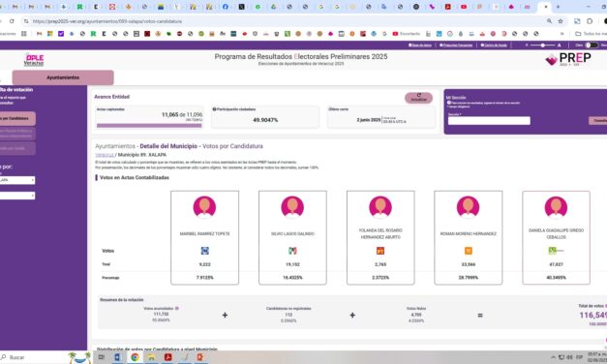Open the XALAPA municipality dropdown
607x364 pixels.
17,180
